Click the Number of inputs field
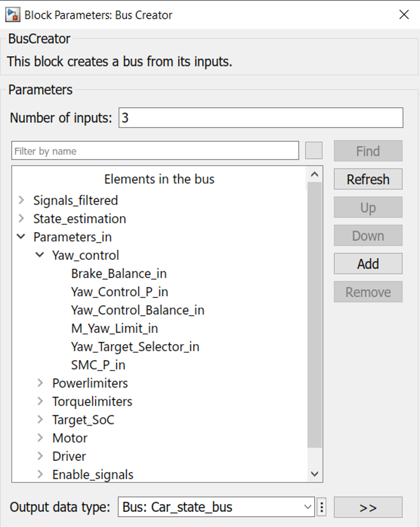The image size is (420, 527). pyautogui.click(x=261, y=118)
